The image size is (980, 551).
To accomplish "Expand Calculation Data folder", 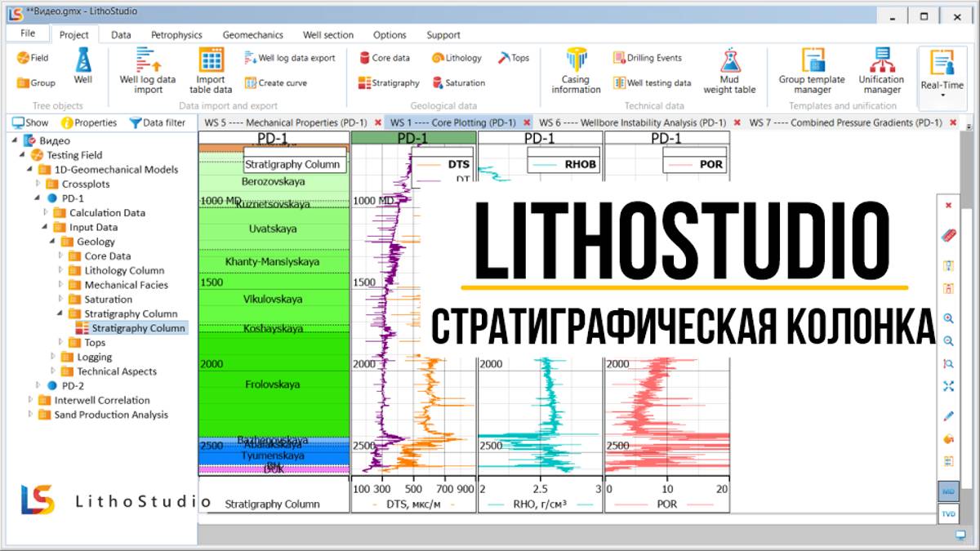I will [x=46, y=212].
